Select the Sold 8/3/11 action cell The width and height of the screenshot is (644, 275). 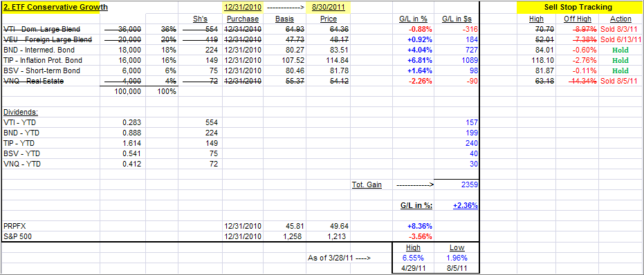(620, 29)
